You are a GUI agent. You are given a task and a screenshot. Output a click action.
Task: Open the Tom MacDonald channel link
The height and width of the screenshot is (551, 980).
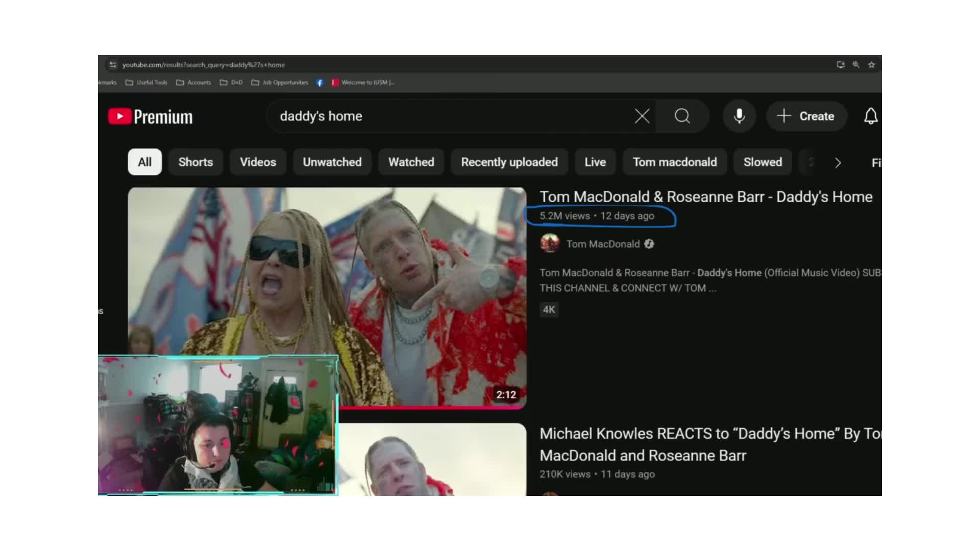click(x=602, y=244)
